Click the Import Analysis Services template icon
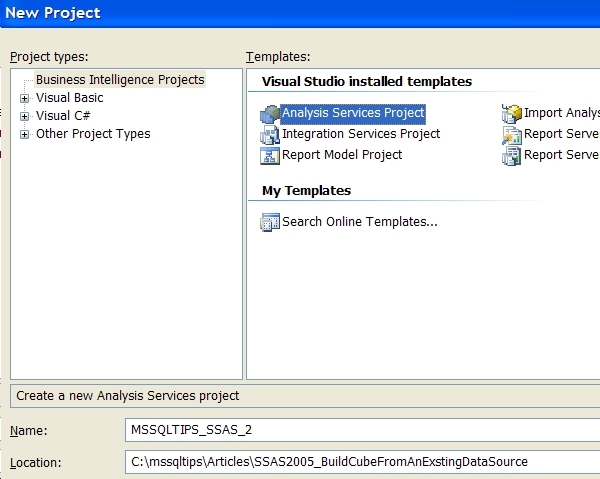Viewport: 600px width, 479px height. pyautogui.click(x=512, y=114)
